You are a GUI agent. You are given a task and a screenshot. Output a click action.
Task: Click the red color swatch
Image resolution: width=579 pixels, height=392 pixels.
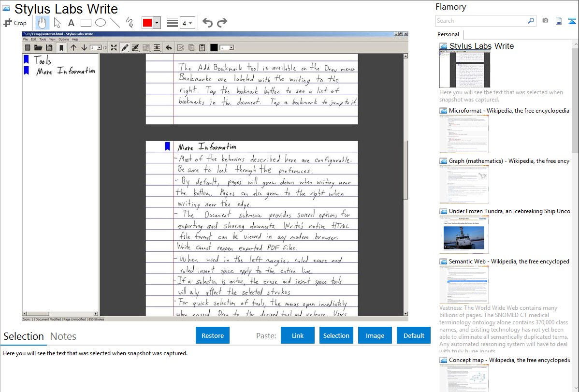(147, 23)
